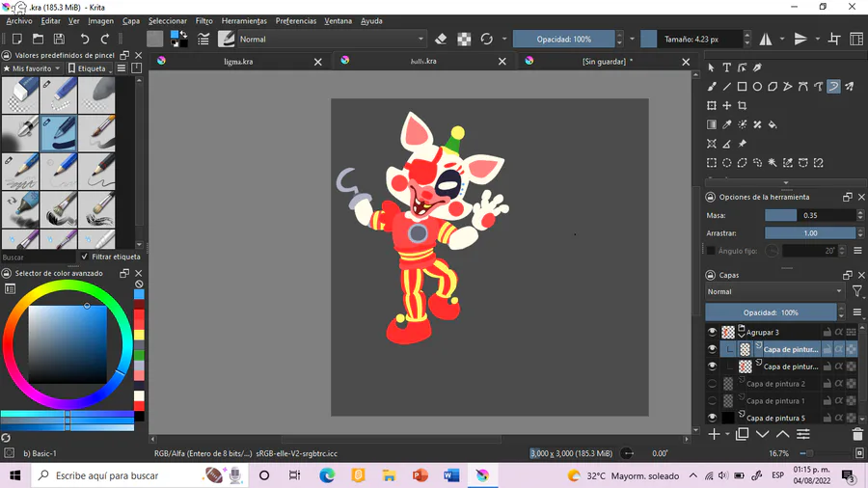Screen dimensions: 868x488
Task: Open layer properties button in Capas
Action: click(803, 434)
